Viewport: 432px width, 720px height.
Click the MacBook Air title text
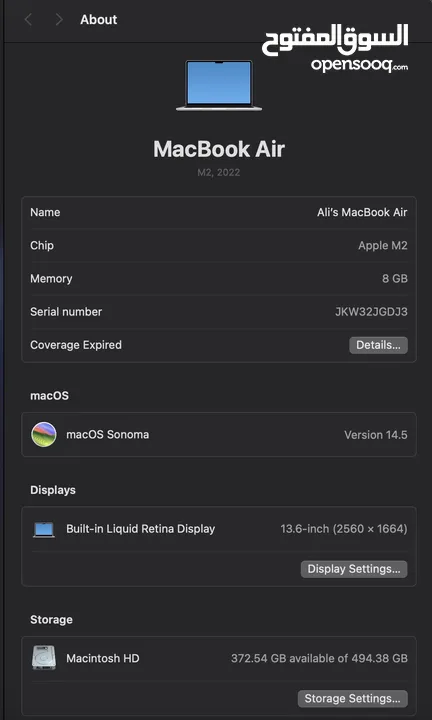coord(219,149)
